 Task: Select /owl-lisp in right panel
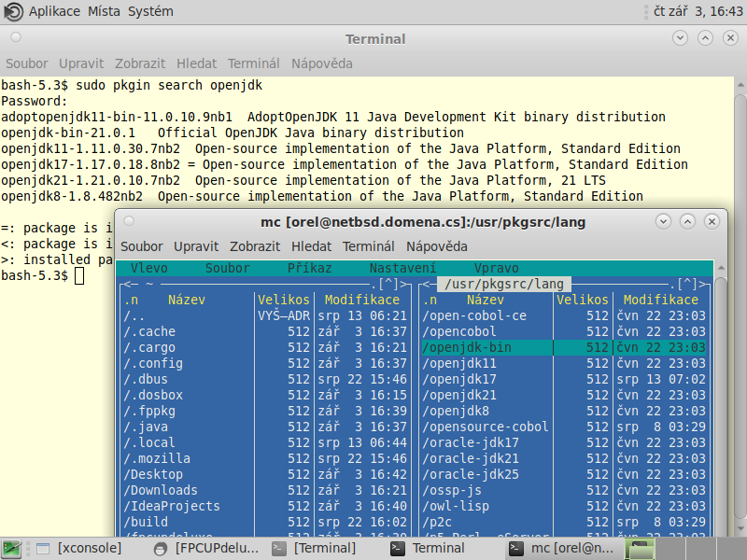click(x=564, y=506)
